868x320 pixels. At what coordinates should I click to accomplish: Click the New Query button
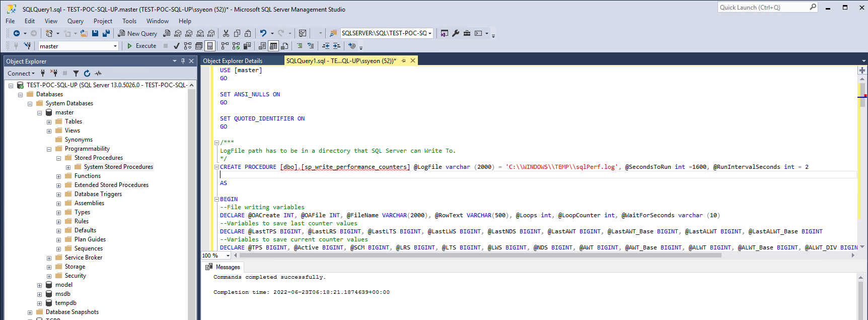137,33
